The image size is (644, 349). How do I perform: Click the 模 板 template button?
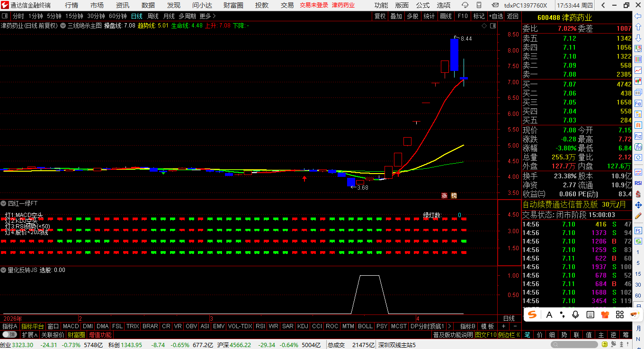[x=487, y=326]
